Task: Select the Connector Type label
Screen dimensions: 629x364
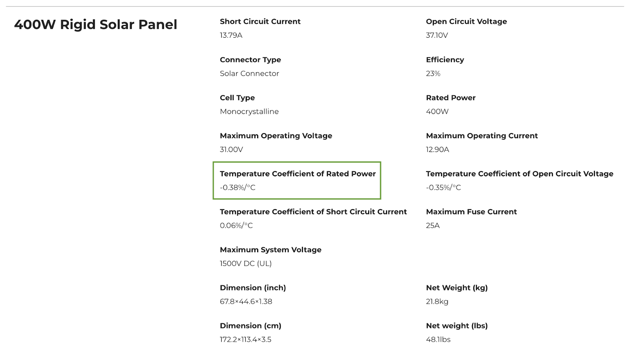Action: point(250,60)
